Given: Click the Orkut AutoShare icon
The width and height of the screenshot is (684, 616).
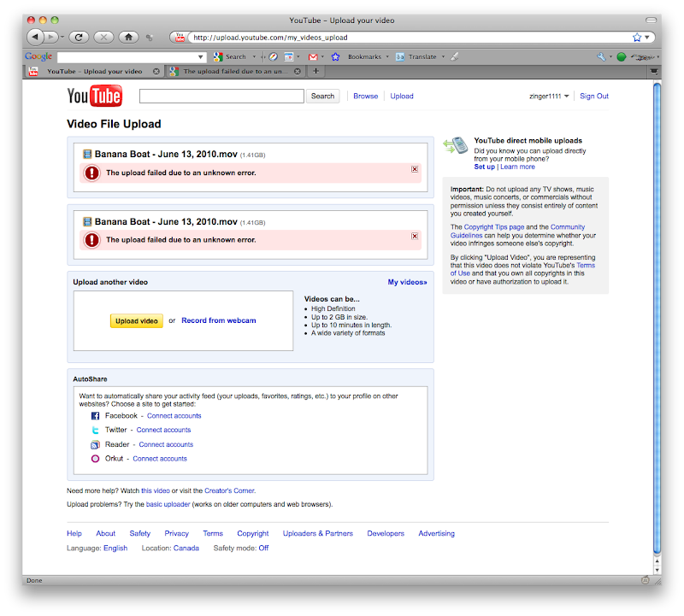Looking at the screenshot, I should (x=95, y=459).
